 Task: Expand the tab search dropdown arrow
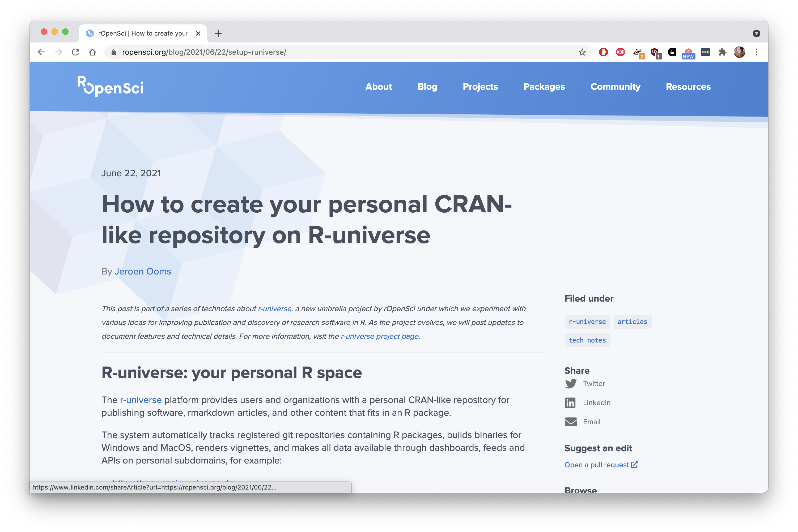pos(756,33)
